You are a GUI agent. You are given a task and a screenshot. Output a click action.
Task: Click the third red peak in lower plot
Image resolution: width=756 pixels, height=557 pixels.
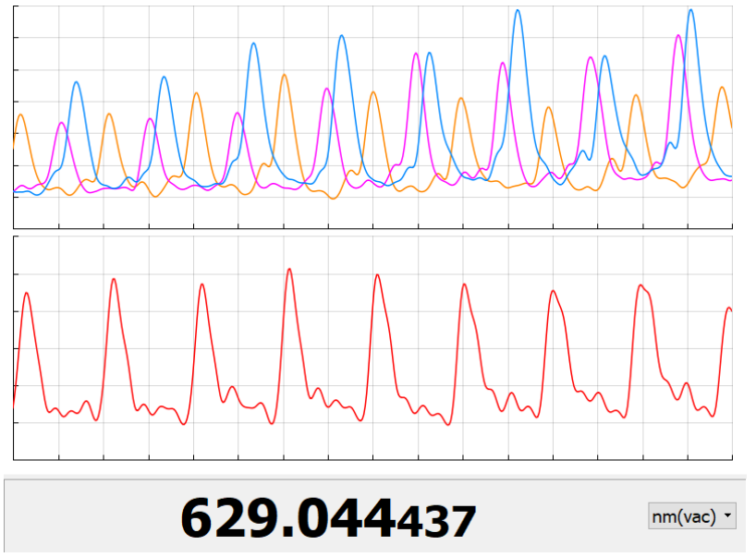point(201,285)
